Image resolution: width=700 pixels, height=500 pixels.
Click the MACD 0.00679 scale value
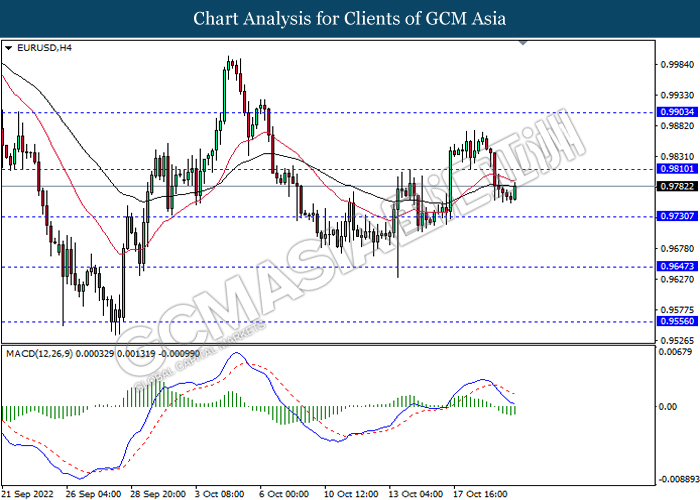(x=675, y=352)
